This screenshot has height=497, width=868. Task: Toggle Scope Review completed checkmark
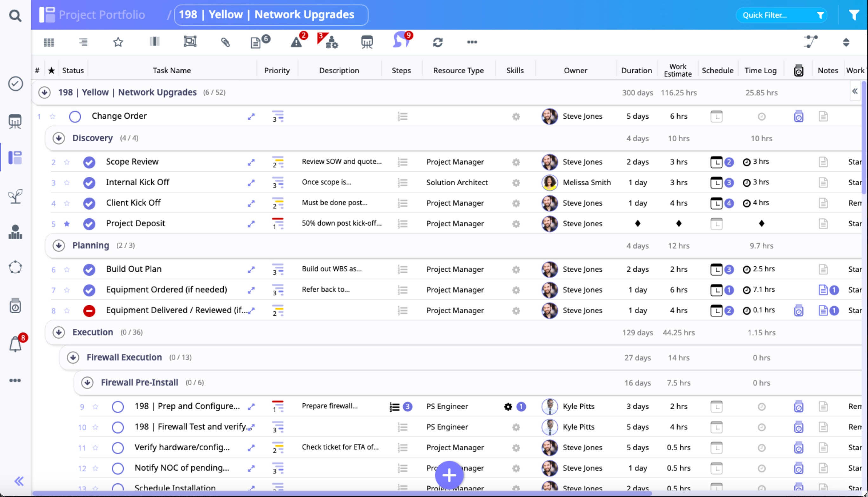pyautogui.click(x=89, y=162)
